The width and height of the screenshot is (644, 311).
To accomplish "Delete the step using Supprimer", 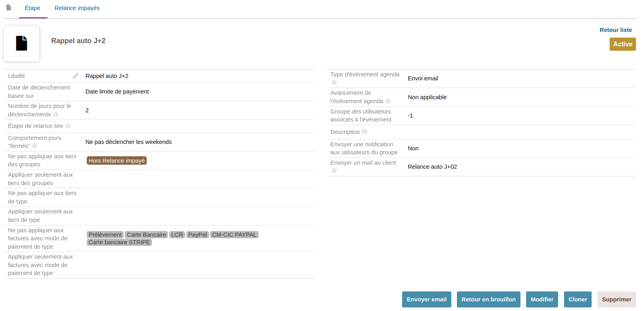I will click(x=616, y=299).
